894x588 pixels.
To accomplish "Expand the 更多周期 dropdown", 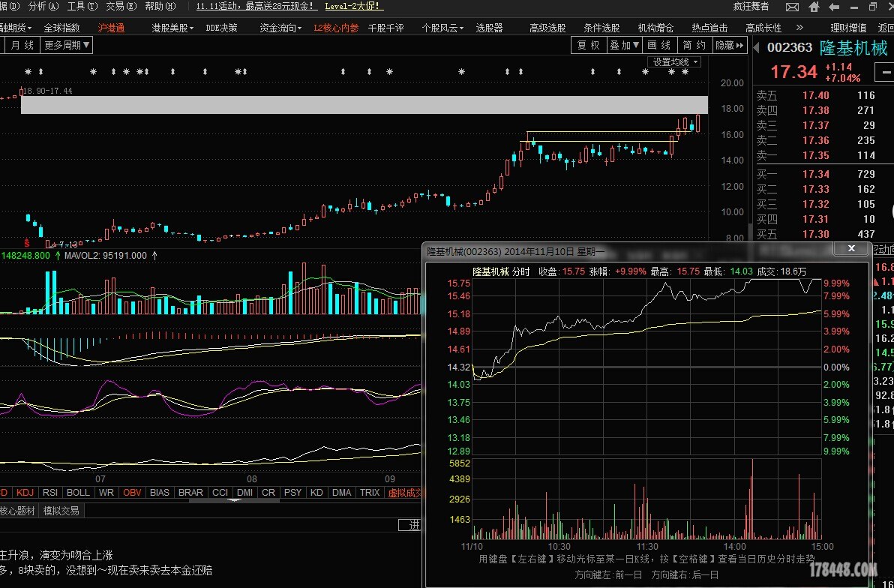I will tap(66, 45).
